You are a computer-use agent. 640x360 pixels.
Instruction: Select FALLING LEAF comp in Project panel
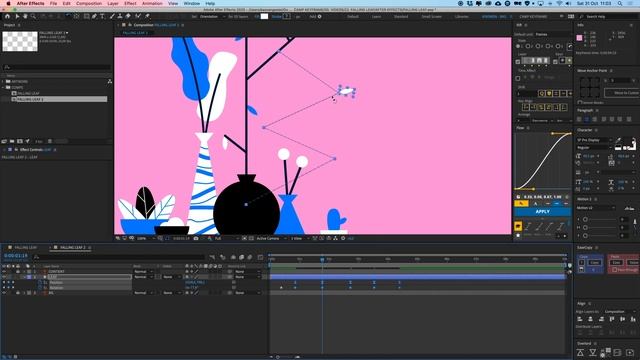pos(28,93)
